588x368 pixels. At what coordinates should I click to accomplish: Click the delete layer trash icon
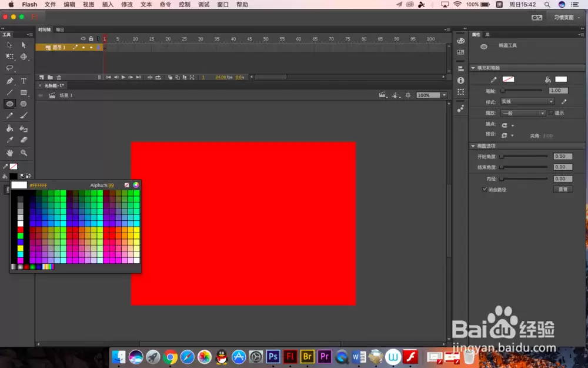pos(59,77)
